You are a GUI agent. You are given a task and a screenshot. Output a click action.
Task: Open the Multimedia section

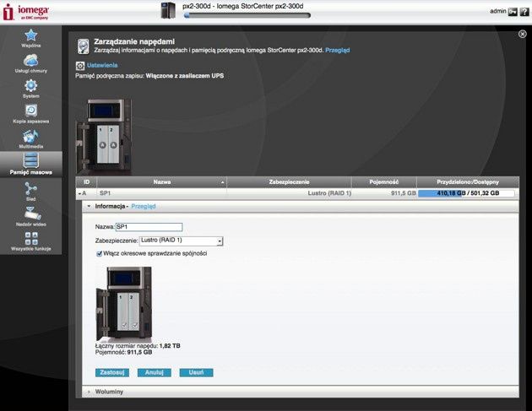click(31, 139)
